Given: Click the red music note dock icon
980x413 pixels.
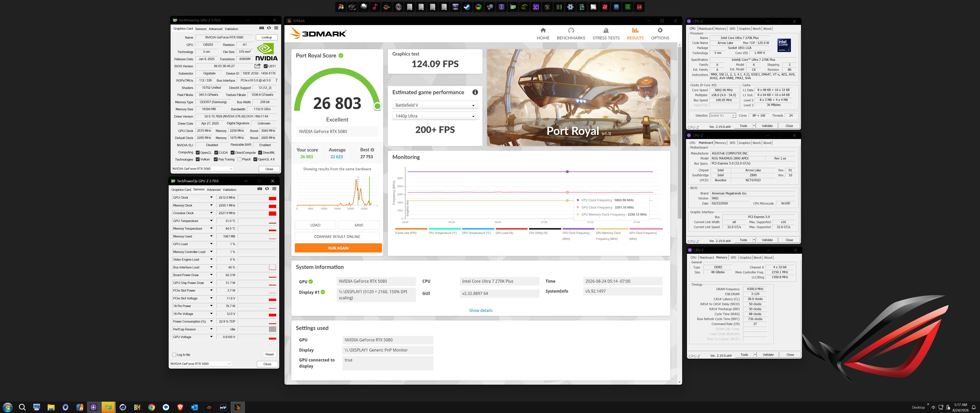Looking at the screenshot, I should [x=375, y=7].
